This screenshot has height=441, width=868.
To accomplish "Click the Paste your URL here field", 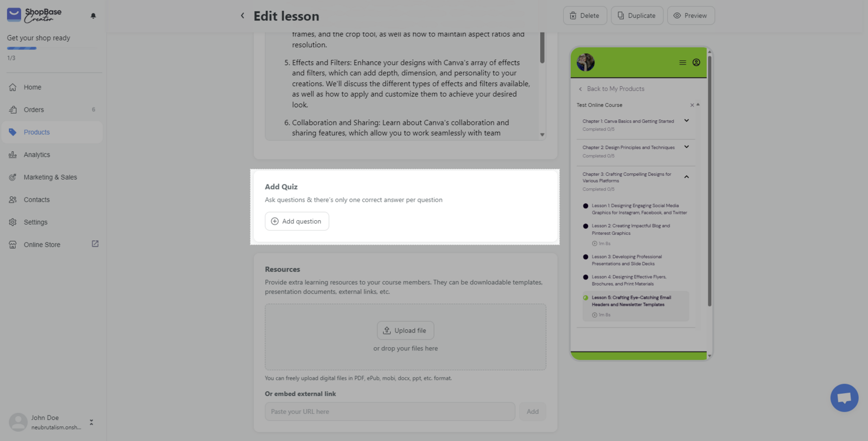I will pyautogui.click(x=390, y=412).
